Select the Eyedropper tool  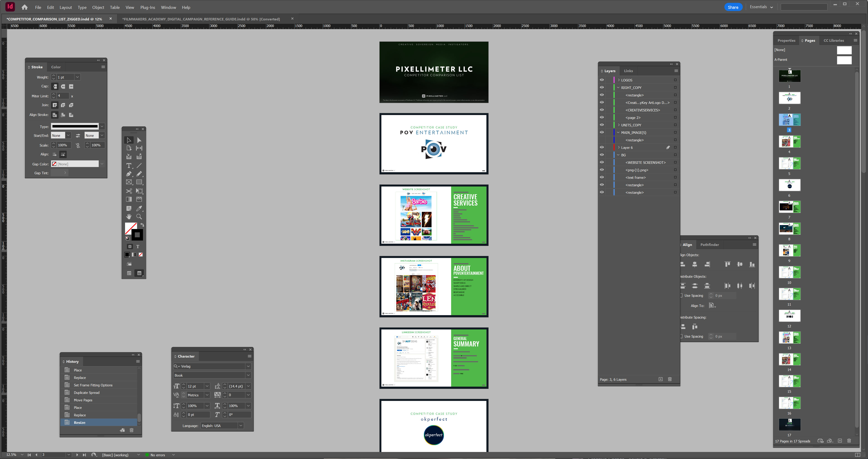[139, 208]
